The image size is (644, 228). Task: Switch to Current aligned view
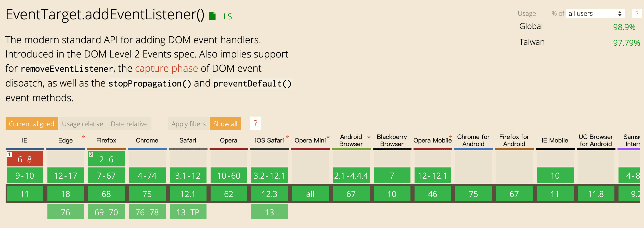(32, 124)
